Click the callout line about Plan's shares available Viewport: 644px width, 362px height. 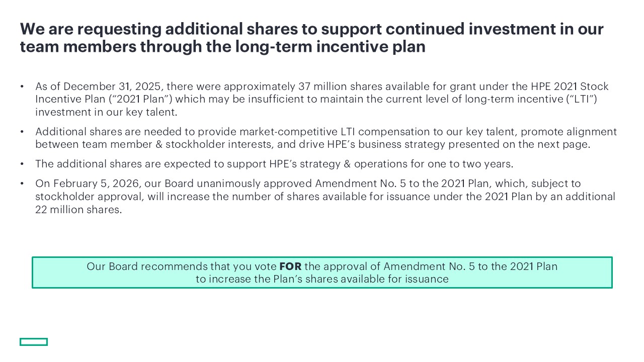pyautogui.click(x=322, y=279)
